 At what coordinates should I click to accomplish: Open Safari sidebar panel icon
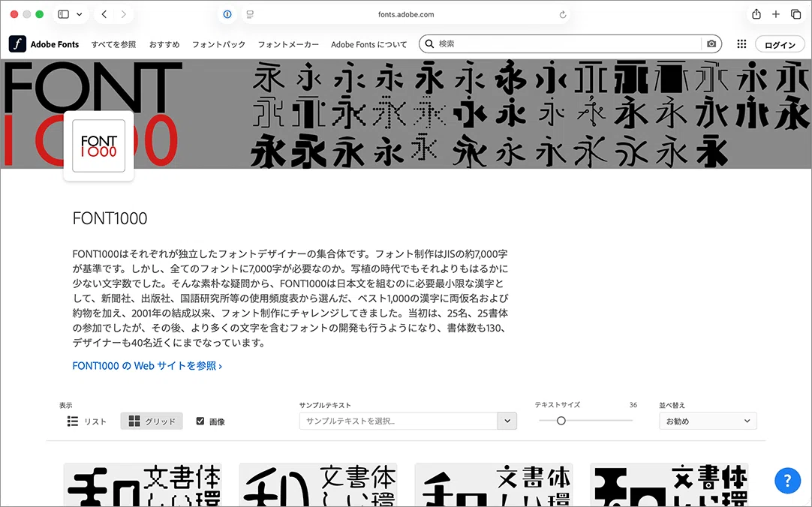(64, 14)
